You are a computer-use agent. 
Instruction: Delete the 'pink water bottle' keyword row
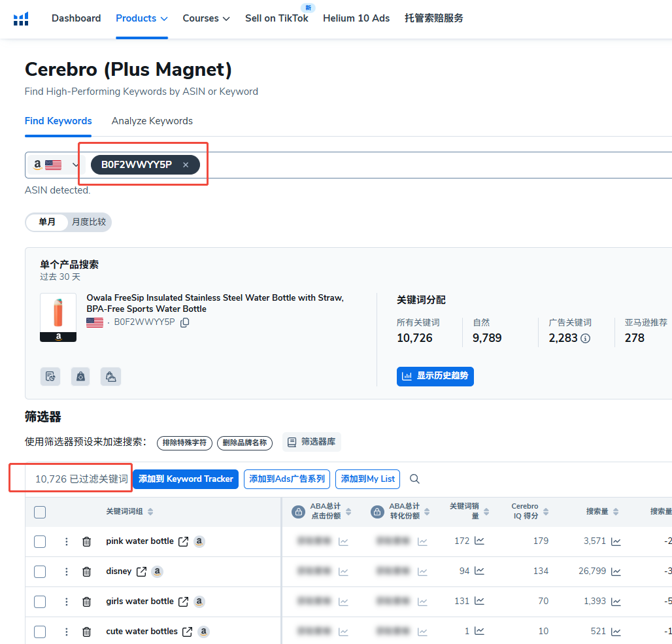coord(86,541)
